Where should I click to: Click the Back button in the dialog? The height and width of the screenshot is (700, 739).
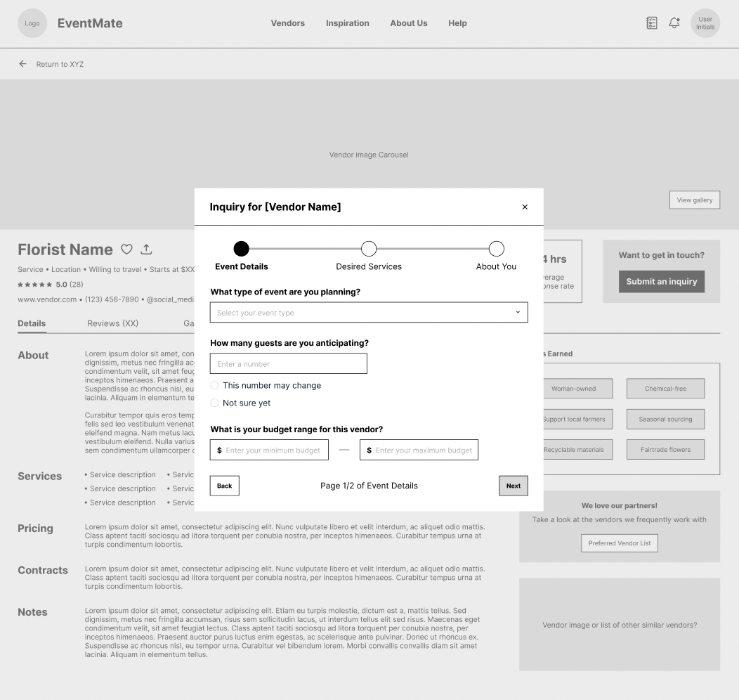[x=224, y=486]
